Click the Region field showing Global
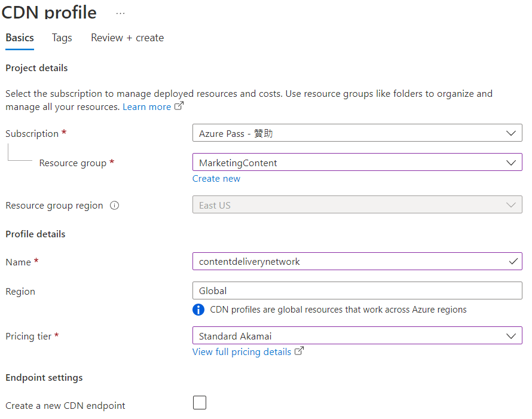This screenshot has height=419, width=532. pos(357,291)
